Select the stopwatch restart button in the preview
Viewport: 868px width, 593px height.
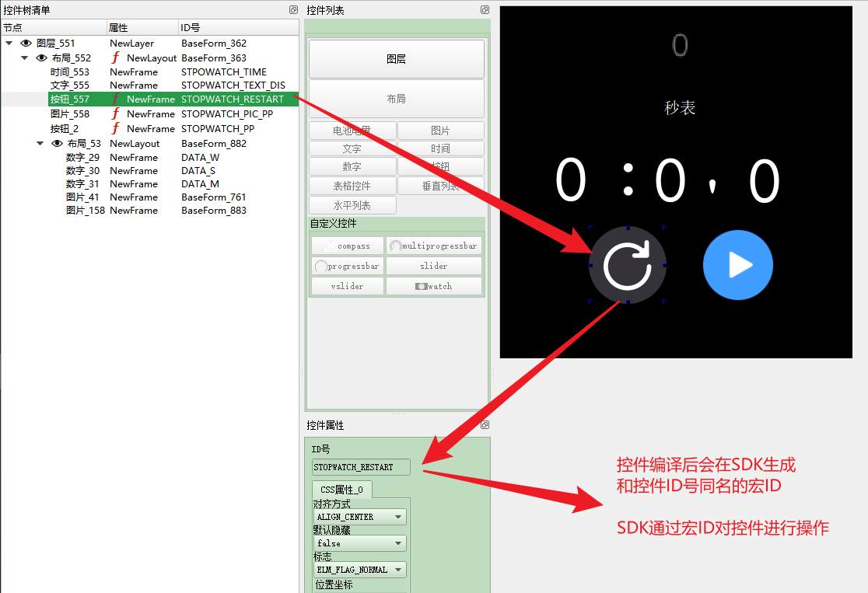tap(627, 265)
